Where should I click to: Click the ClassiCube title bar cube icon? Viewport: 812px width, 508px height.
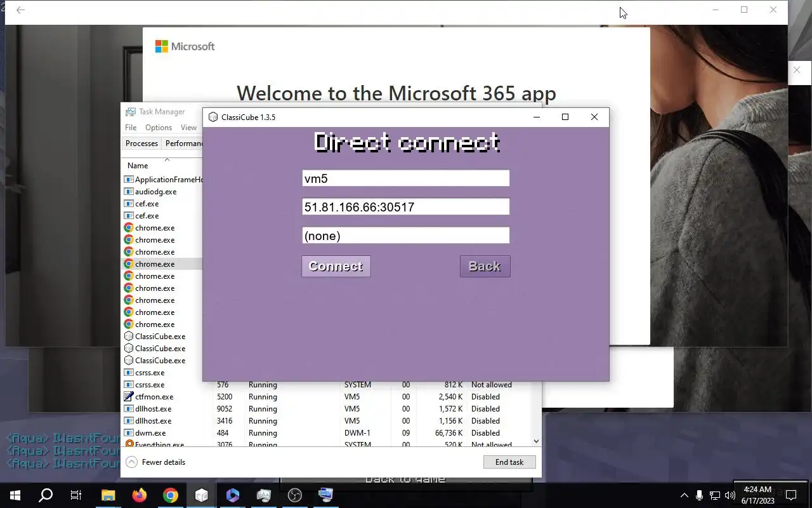pos(213,117)
